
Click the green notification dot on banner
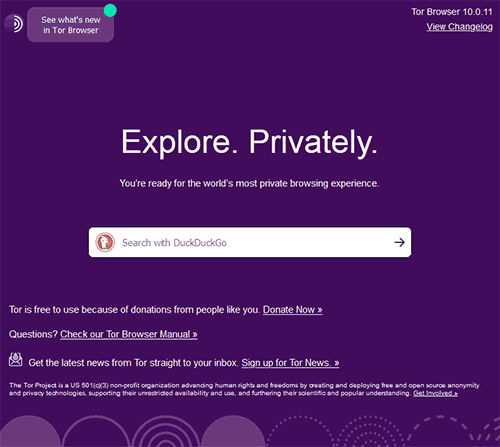coord(110,10)
